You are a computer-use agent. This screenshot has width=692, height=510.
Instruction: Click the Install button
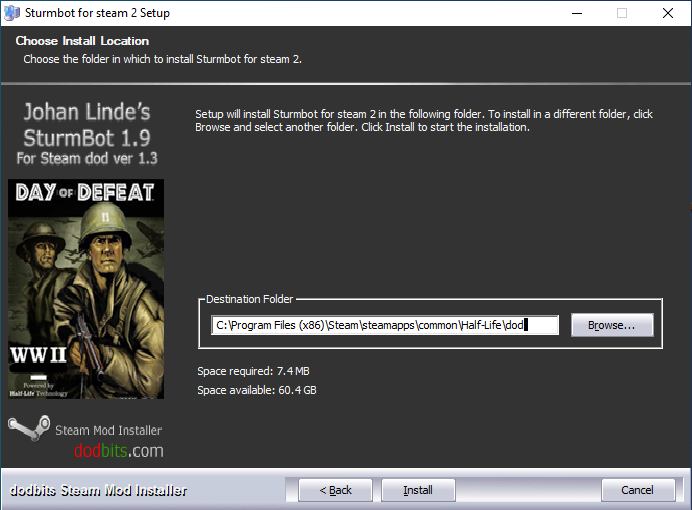point(418,490)
